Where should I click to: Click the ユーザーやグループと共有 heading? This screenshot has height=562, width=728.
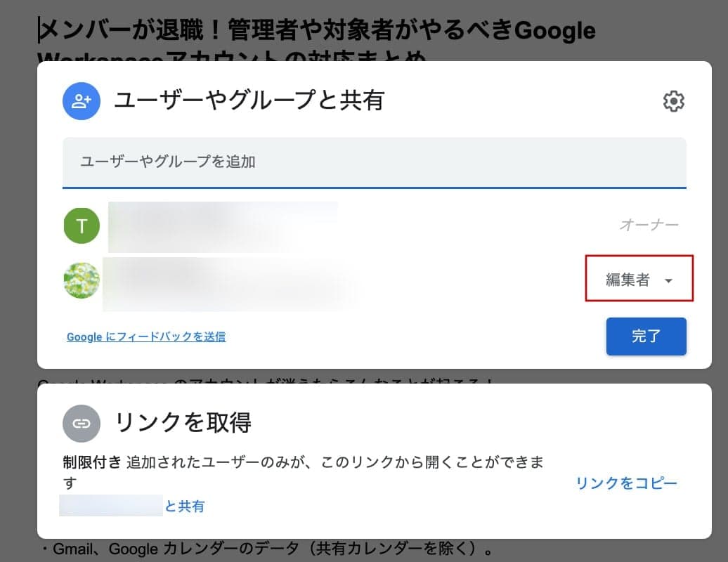[x=249, y=100]
